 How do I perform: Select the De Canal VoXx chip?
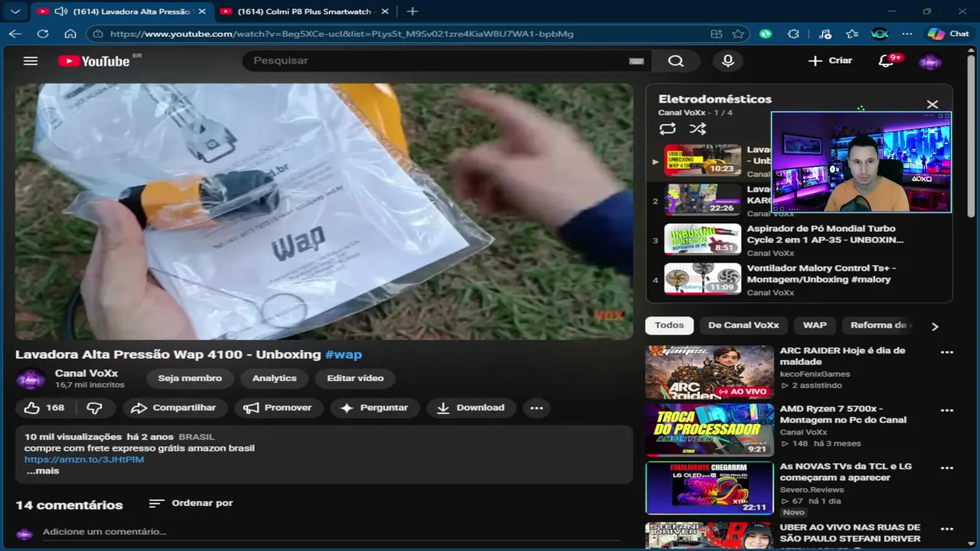pos(743,325)
